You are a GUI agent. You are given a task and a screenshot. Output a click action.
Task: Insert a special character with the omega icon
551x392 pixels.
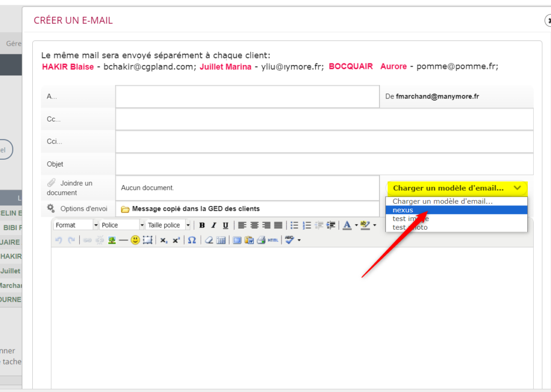coord(192,240)
